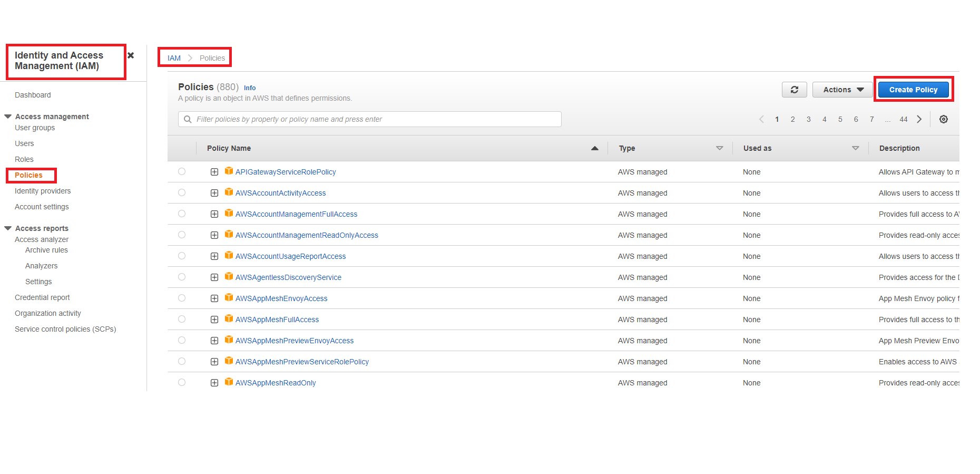Jump to page 44 of policies

coord(904,119)
